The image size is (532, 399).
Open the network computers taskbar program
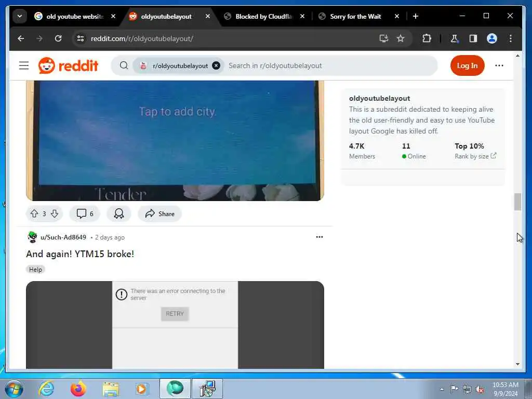coord(208,389)
